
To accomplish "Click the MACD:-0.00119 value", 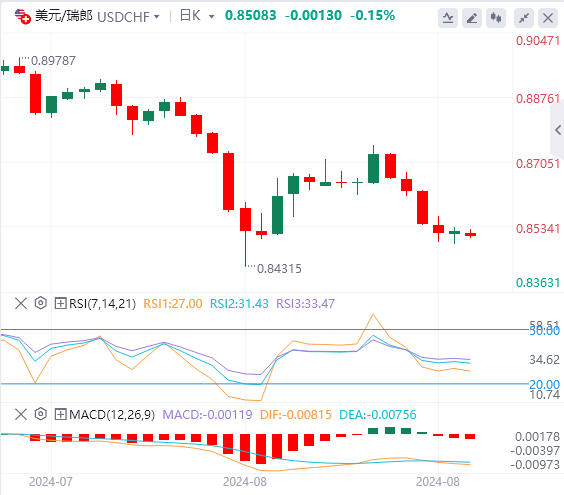I will [x=208, y=415].
